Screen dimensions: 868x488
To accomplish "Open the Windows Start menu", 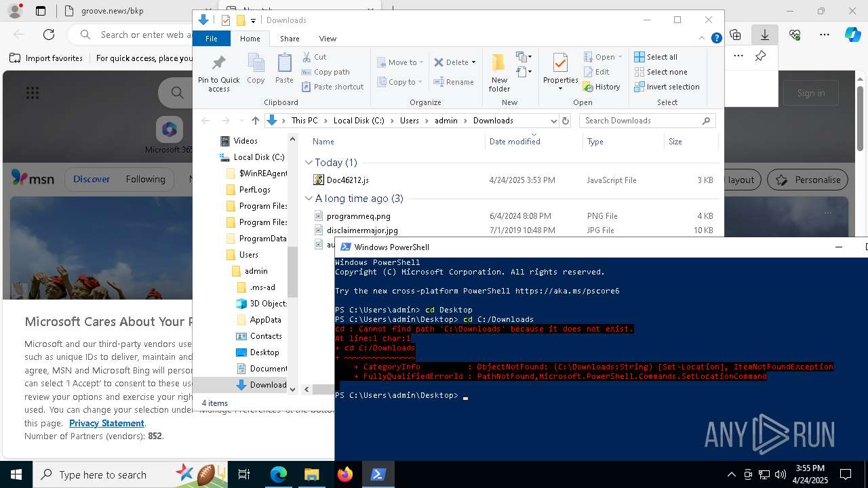I will point(16,474).
